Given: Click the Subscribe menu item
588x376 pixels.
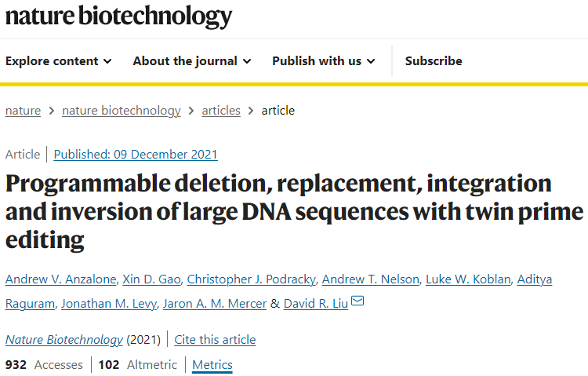Looking at the screenshot, I should [434, 61].
